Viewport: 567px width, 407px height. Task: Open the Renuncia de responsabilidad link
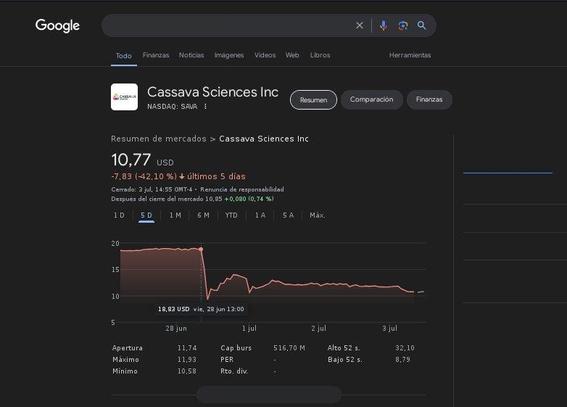[242, 189]
